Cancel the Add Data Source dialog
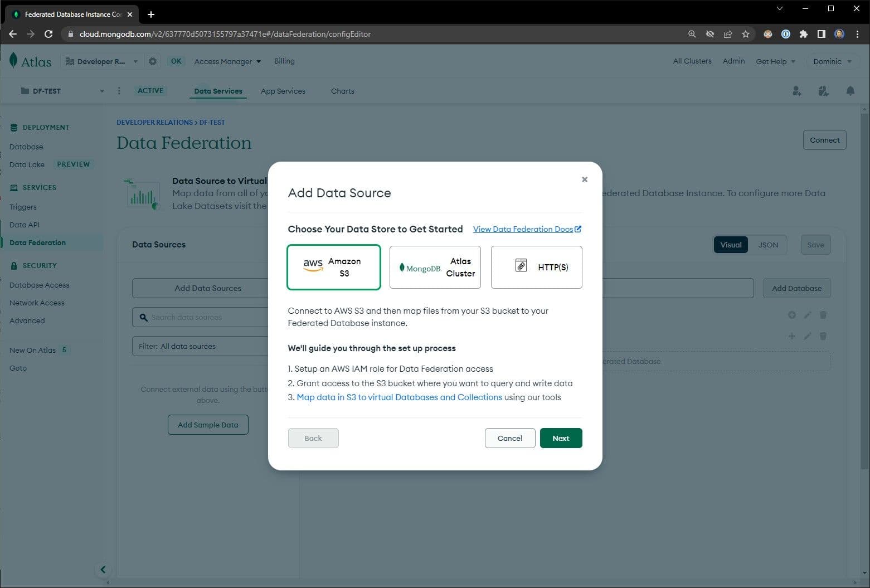Screen dimensions: 870x588 click(x=509, y=438)
